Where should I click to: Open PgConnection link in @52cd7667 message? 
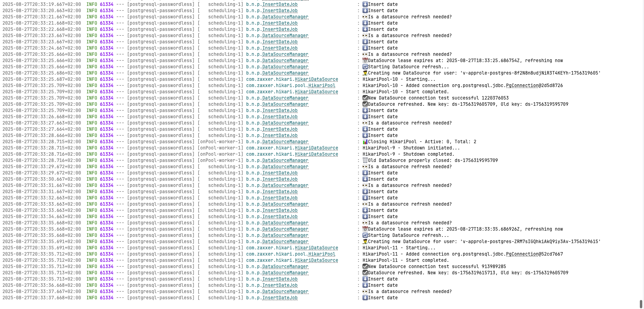tap(522, 254)
